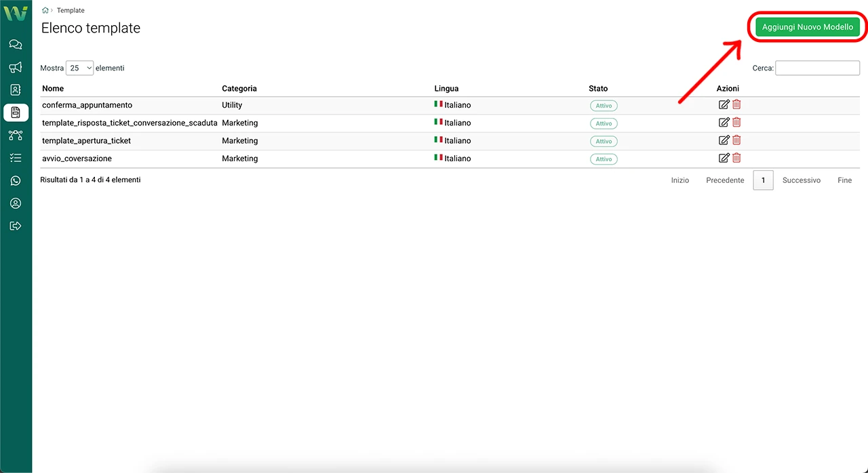Edit the avvio_coversazione template
868x473 pixels.
tap(724, 158)
